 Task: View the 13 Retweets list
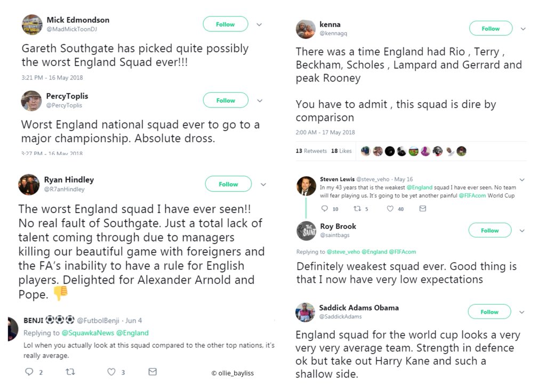point(311,151)
